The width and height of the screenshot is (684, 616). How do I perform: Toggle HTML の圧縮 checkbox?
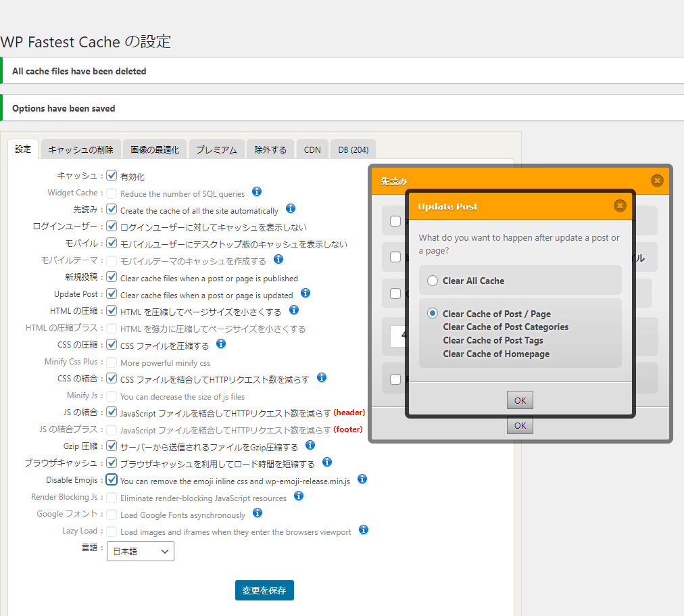click(112, 310)
